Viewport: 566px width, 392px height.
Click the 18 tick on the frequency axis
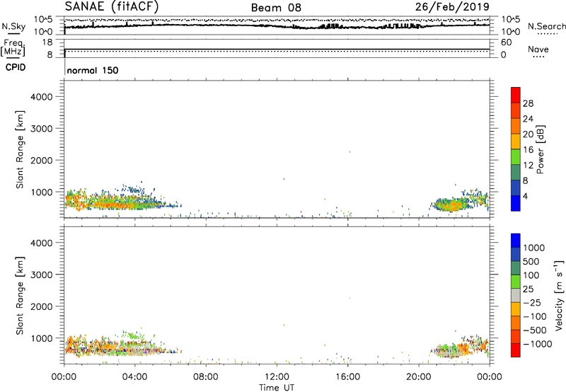pos(47,42)
